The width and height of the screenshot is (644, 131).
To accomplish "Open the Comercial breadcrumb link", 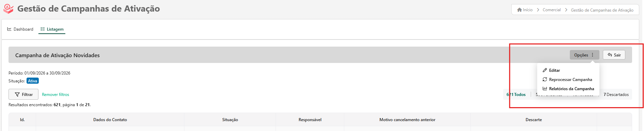I will coord(551,10).
